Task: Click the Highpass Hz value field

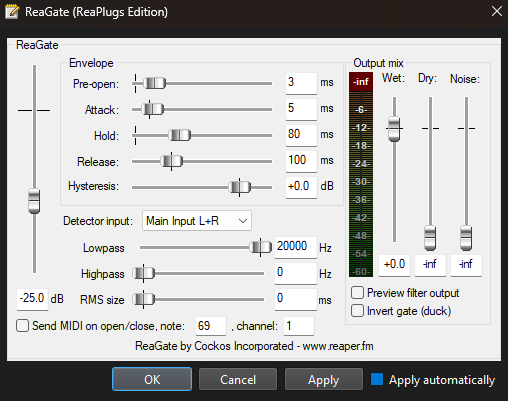Action: 296,273
